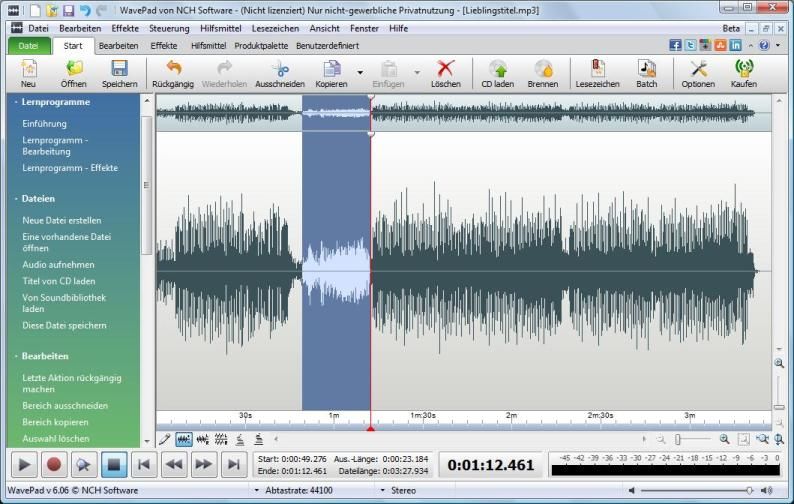Click the Neu toolbar icon
The width and height of the screenshot is (794, 504).
28,68
